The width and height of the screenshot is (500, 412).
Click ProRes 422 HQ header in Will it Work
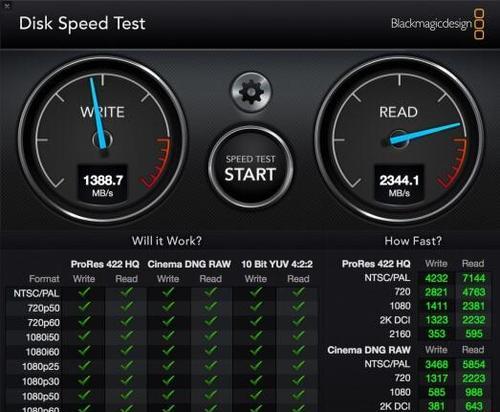[x=105, y=264]
